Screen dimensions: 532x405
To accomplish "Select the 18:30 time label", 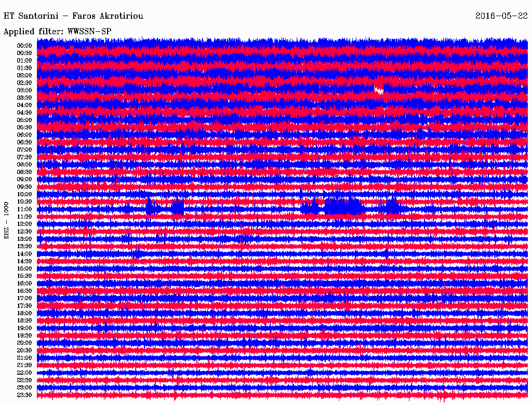I will (24, 320).
